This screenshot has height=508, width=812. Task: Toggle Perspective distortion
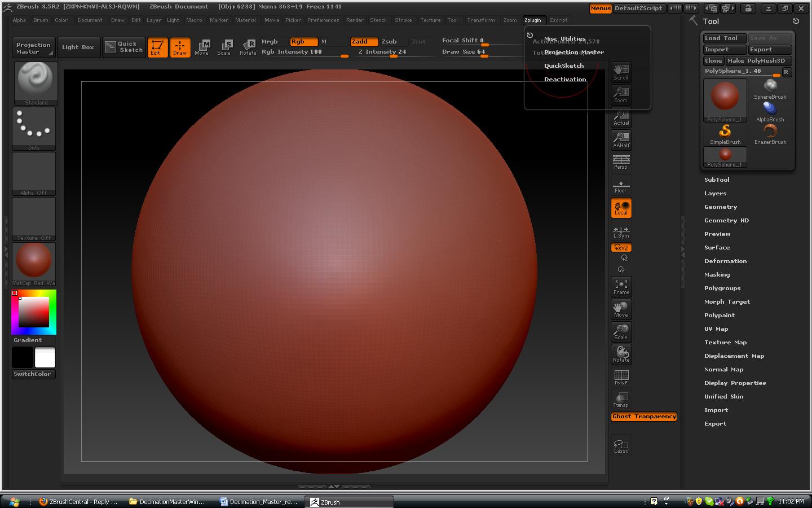(x=621, y=162)
